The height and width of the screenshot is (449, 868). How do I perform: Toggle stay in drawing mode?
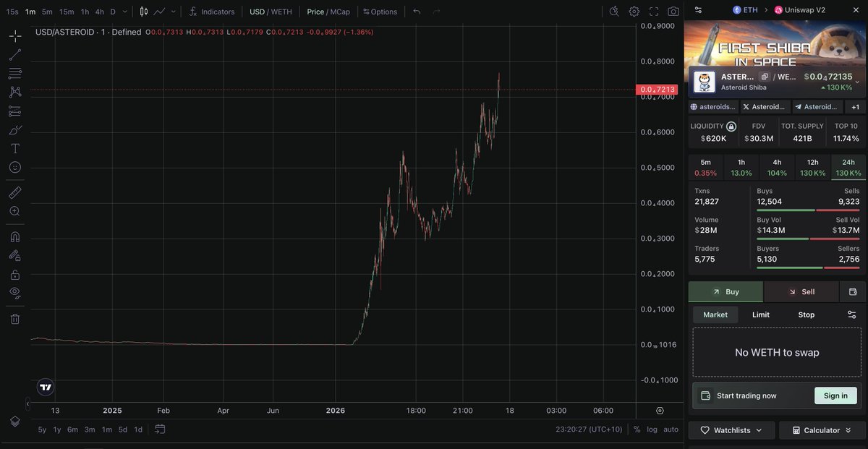(15, 255)
